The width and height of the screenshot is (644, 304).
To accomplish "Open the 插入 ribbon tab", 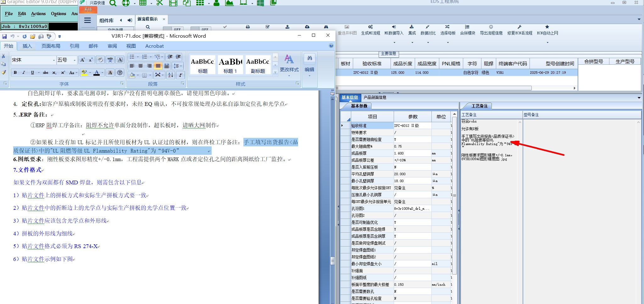I will point(27,46).
